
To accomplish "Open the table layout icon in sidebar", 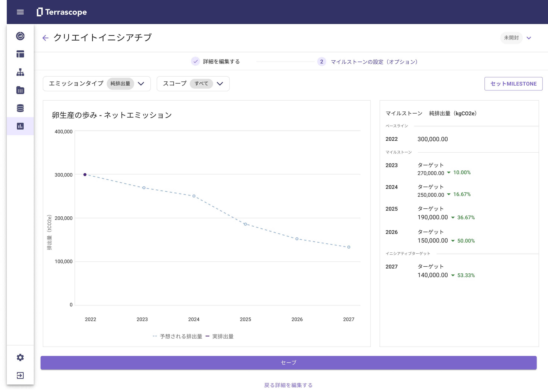I will (20, 54).
